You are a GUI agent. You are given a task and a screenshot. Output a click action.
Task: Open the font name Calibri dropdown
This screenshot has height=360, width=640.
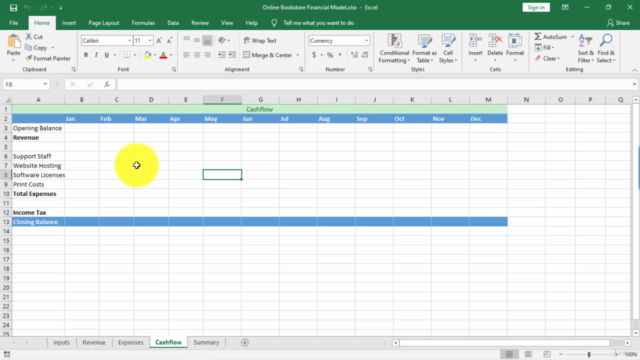pos(129,40)
